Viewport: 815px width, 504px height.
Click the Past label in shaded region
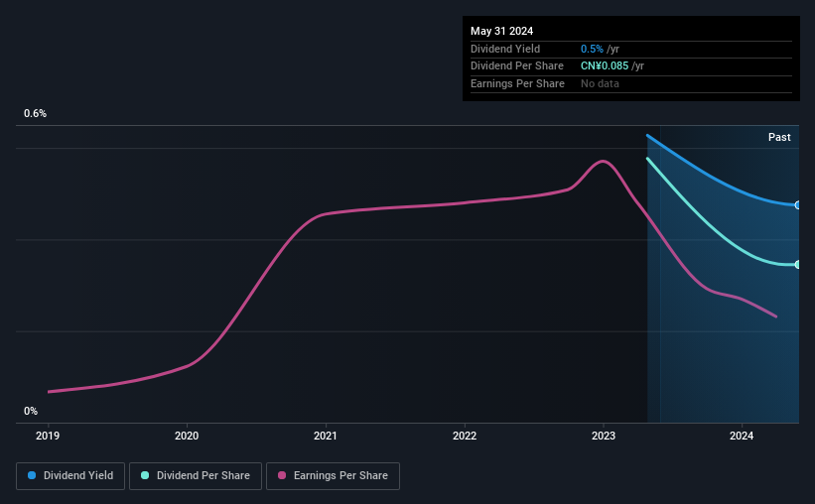click(x=779, y=137)
